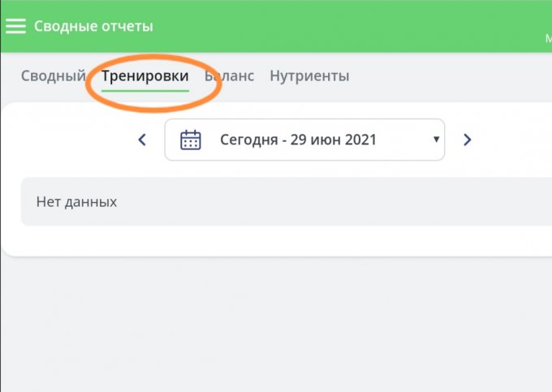Go to the previous day with left chevron
This screenshot has height=392, width=552.
coord(142,140)
